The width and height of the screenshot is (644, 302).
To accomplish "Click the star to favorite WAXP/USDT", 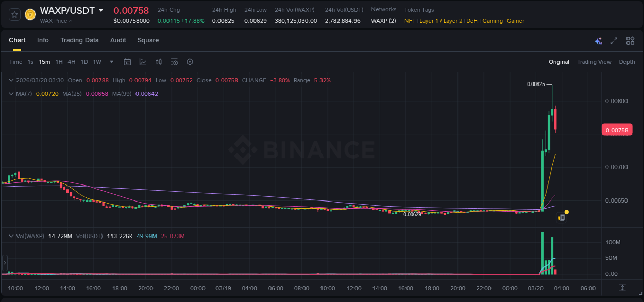I will tap(14, 14).
